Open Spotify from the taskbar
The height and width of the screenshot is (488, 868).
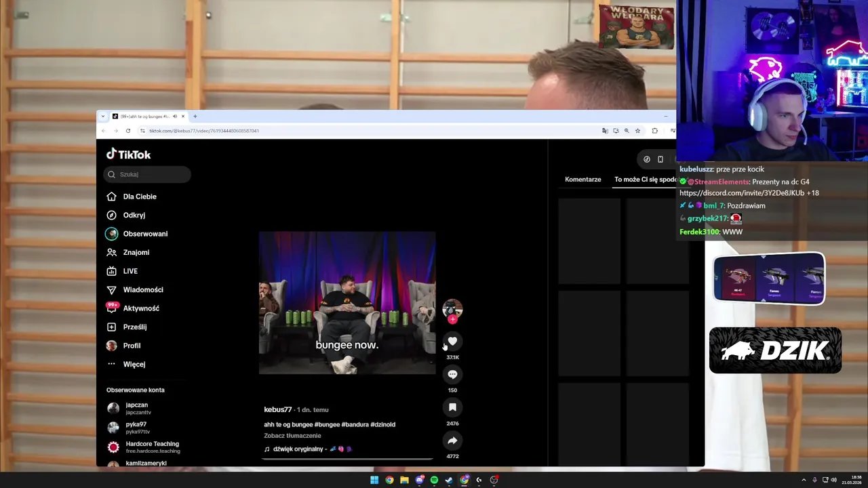pyautogui.click(x=434, y=480)
